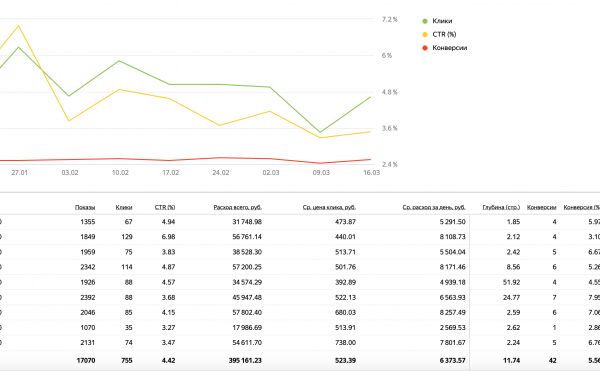
Task: Click the Конверсии legend label beside the chart
Action: [x=450, y=48]
